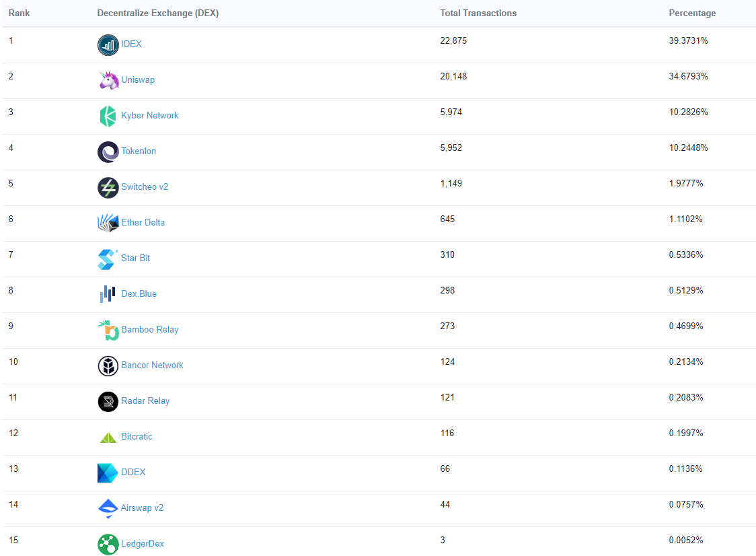Select the 124 transactions value
The height and width of the screenshot is (556, 756).
pos(447,362)
